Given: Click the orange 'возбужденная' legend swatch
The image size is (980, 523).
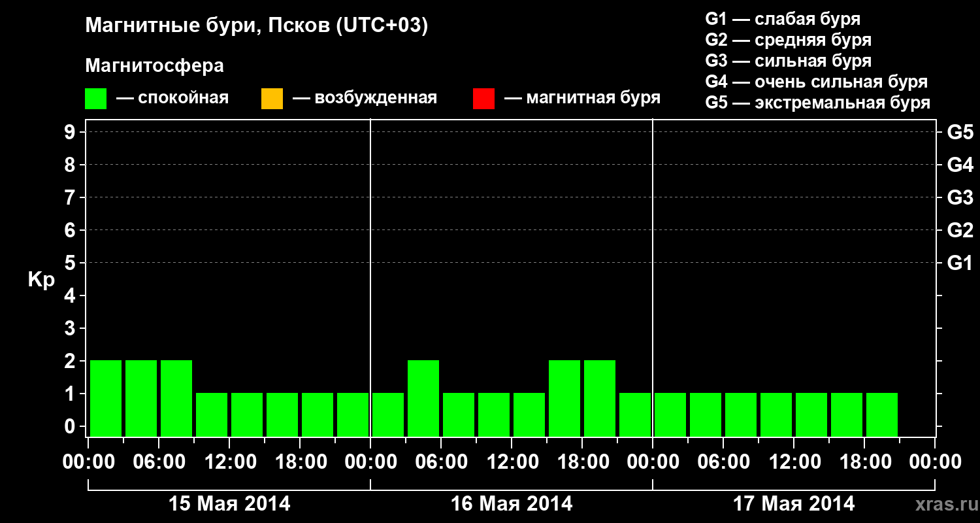Looking at the screenshot, I should tap(272, 99).
